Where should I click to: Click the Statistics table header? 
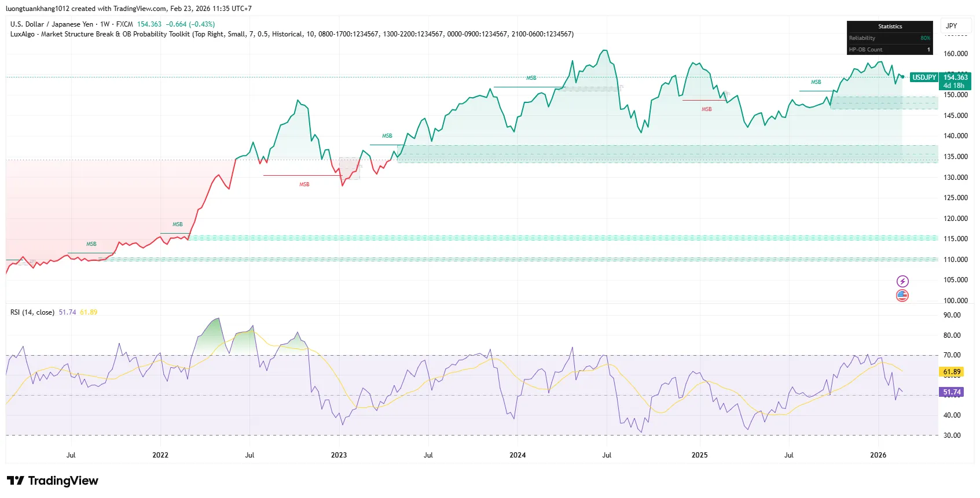point(890,27)
